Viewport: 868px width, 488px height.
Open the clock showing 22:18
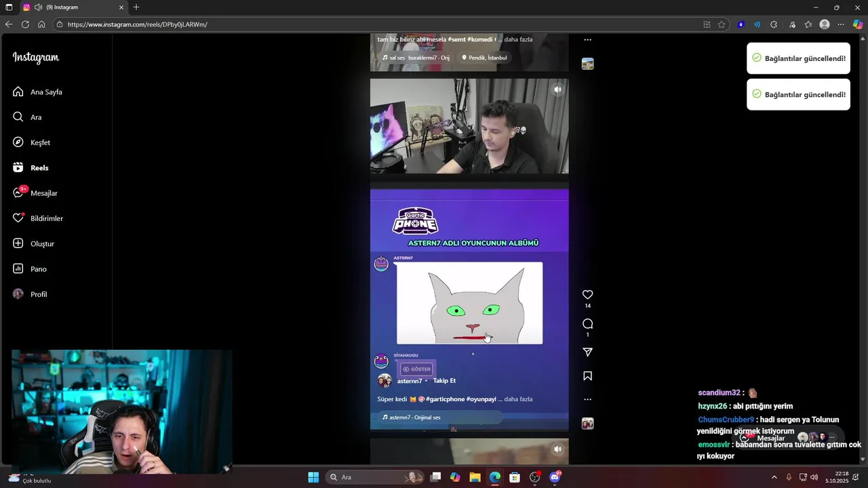(x=837, y=477)
